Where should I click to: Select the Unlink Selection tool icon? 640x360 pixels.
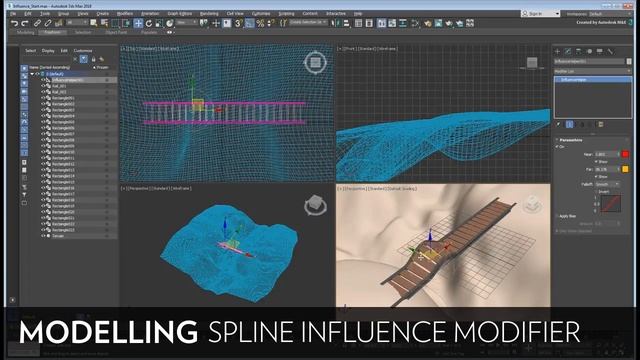48,23
